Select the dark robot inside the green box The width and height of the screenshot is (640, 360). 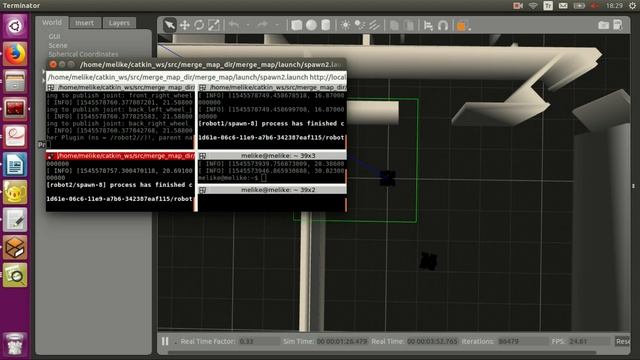click(x=387, y=178)
